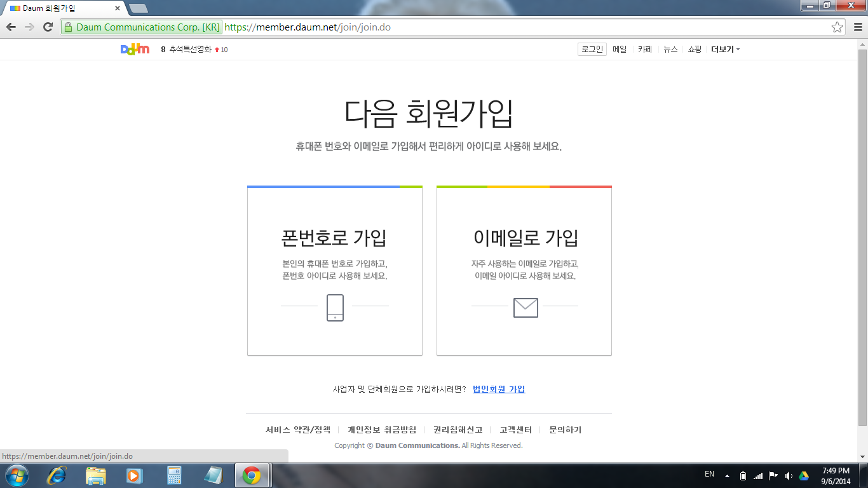This screenshot has height=488, width=868.
Task: Open volume control in system tray
Action: (789, 475)
